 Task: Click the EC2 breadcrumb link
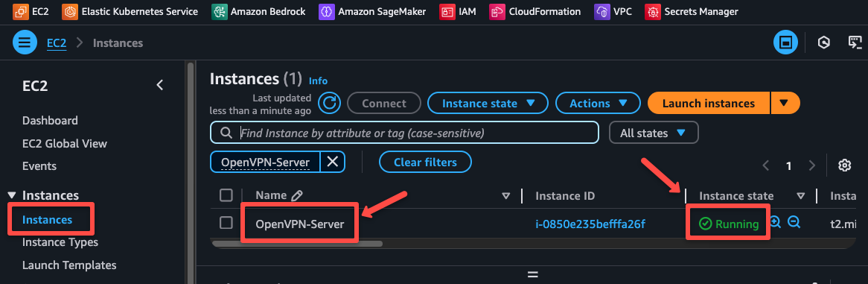[57, 42]
